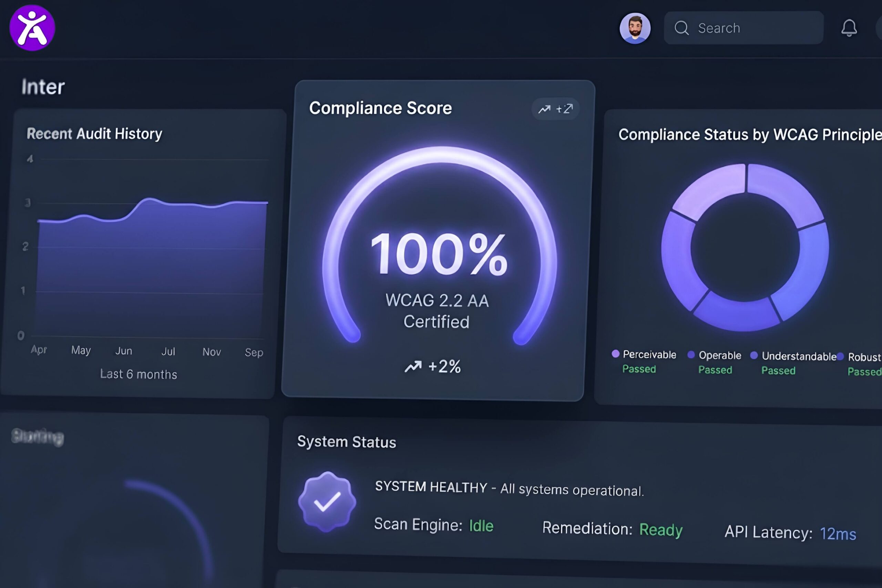
Task: Select the Jul label on chart axis
Action: (168, 351)
